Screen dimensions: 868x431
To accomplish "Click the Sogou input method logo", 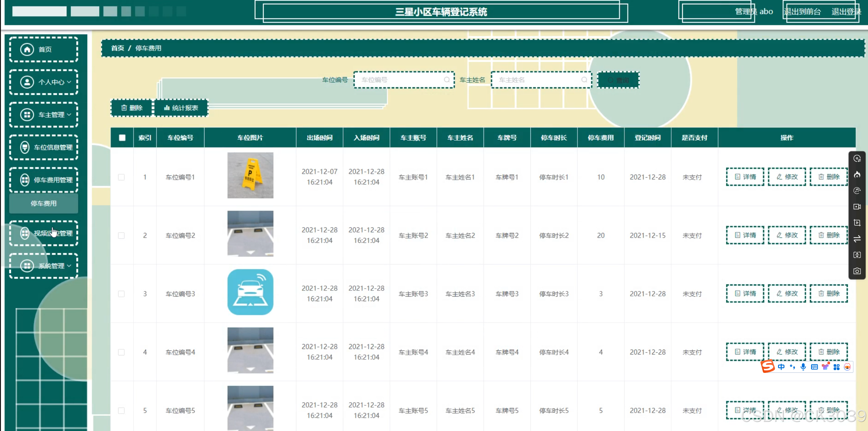I will [768, 366].
